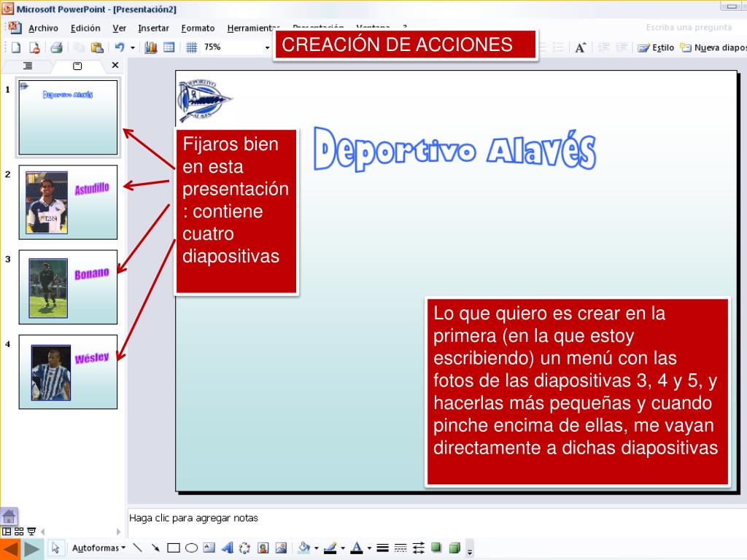Image resolution: width=747 pixels, height=560 pixels.
Task: Open the Edición menu
Action: tap(85, 28)
